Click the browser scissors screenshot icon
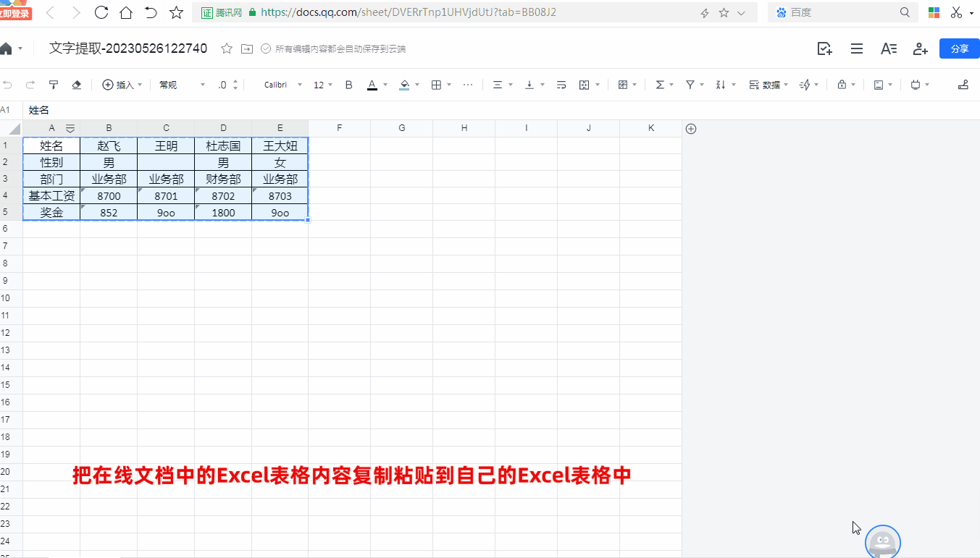 [956, 12]
